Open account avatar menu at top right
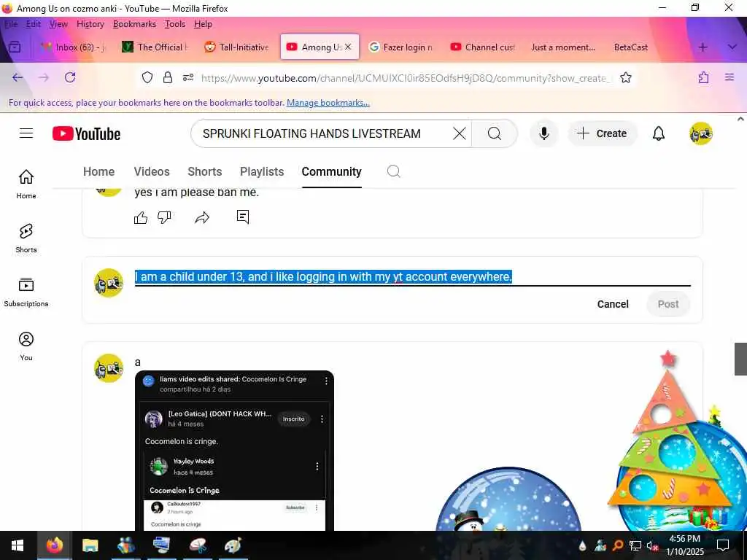 [x=701, y=134]
